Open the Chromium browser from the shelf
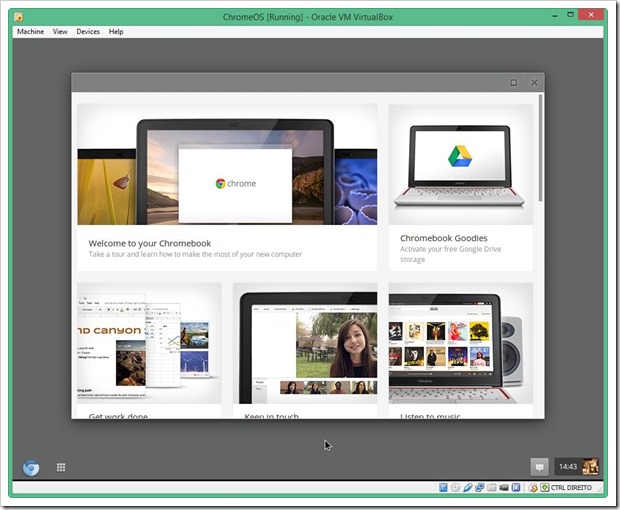 tap(31, 468)
